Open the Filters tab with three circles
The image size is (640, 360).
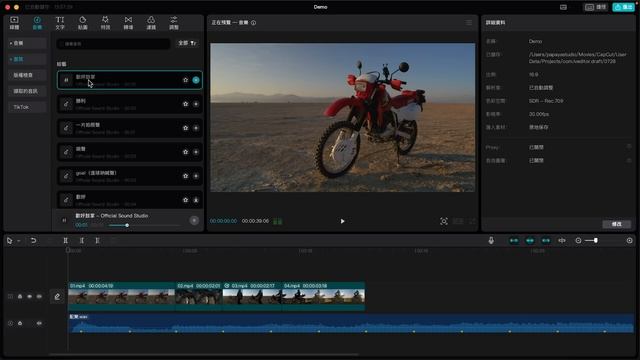[x=151, y=23]
